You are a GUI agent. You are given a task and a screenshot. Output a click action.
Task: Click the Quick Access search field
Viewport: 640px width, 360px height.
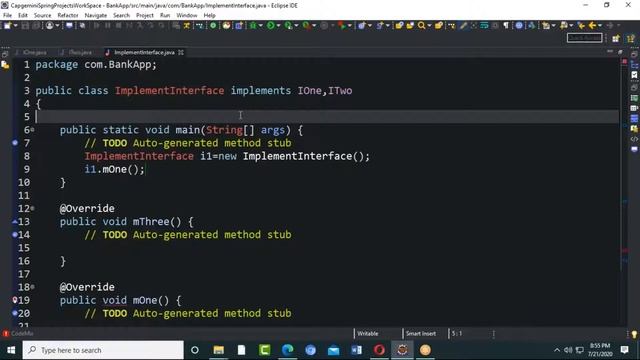pos(584,38)
